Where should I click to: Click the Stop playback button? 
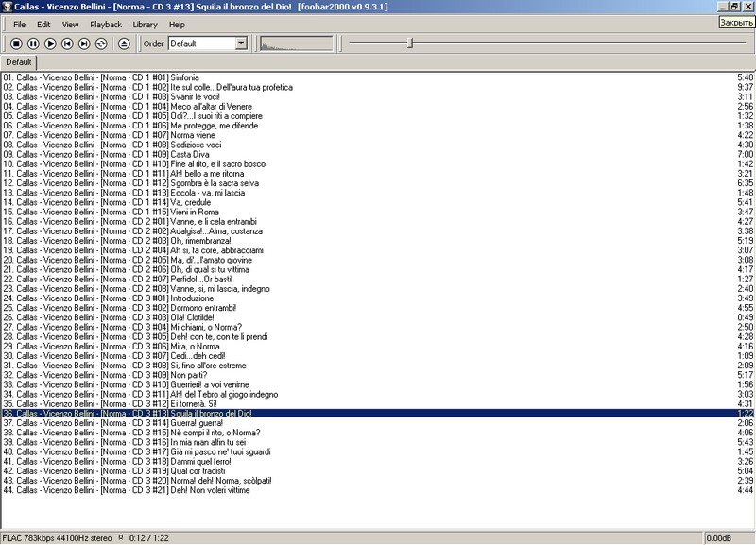(16, 43)
